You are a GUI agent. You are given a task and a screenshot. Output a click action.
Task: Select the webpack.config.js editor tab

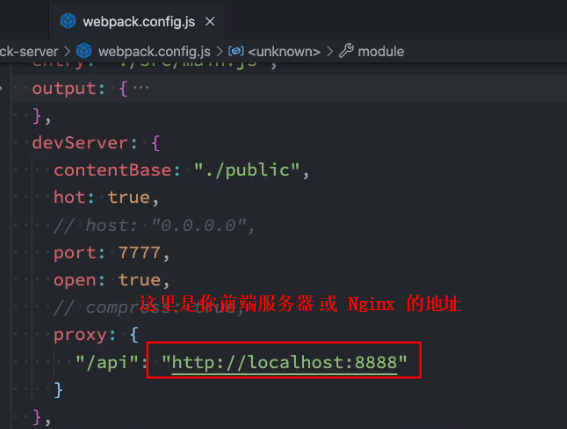(137, 21)
